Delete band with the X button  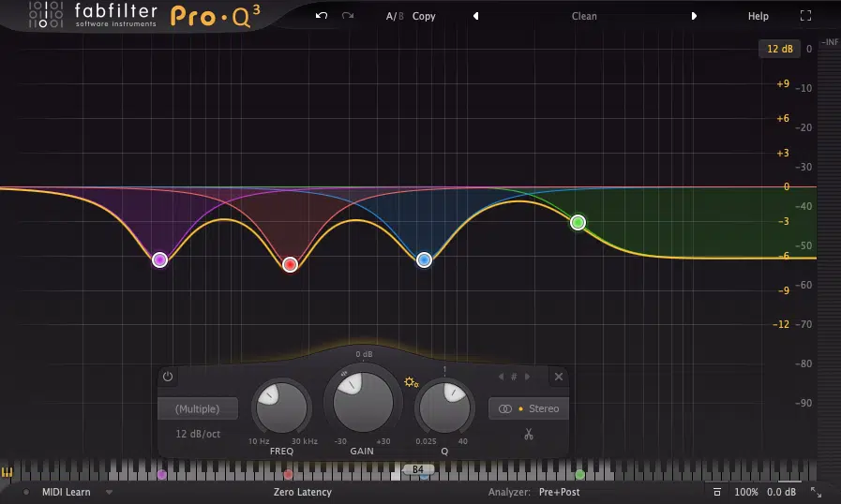tap(559, 377)
